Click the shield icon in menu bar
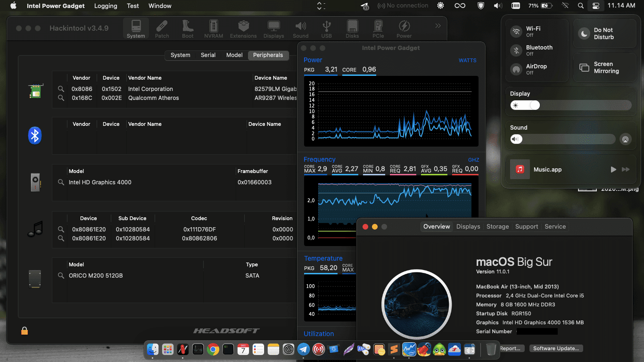 tap(480, 6)
